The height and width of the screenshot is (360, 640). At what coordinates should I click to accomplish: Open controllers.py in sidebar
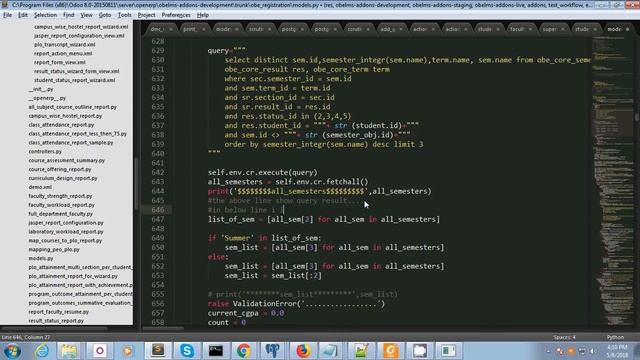pos(45,151)
